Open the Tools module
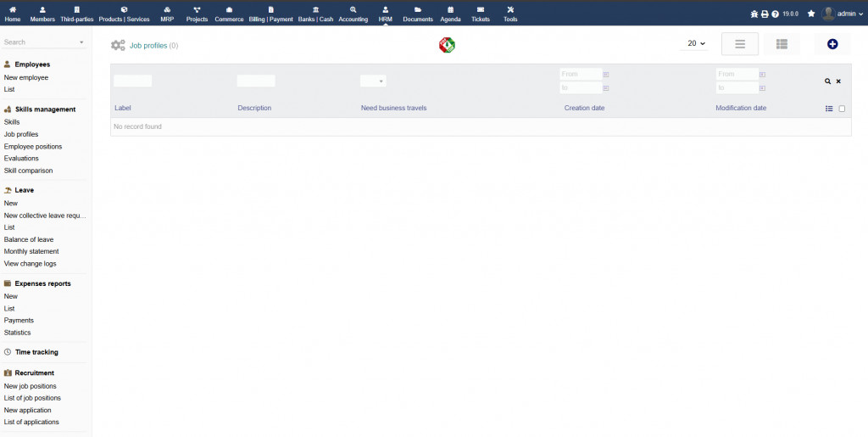This screenshot has width=868, height=437. (x=510, y=14)
